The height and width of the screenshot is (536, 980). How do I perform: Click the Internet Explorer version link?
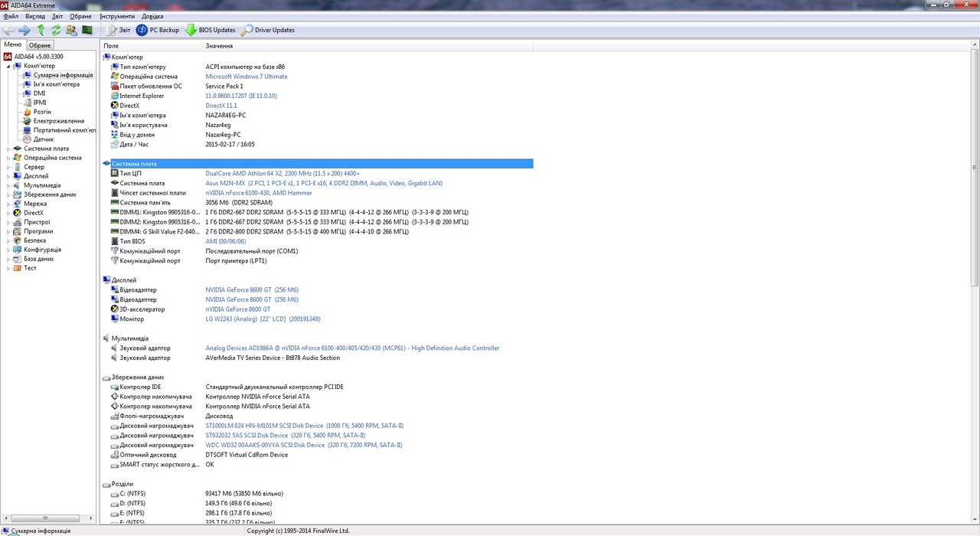click(241, 96)
